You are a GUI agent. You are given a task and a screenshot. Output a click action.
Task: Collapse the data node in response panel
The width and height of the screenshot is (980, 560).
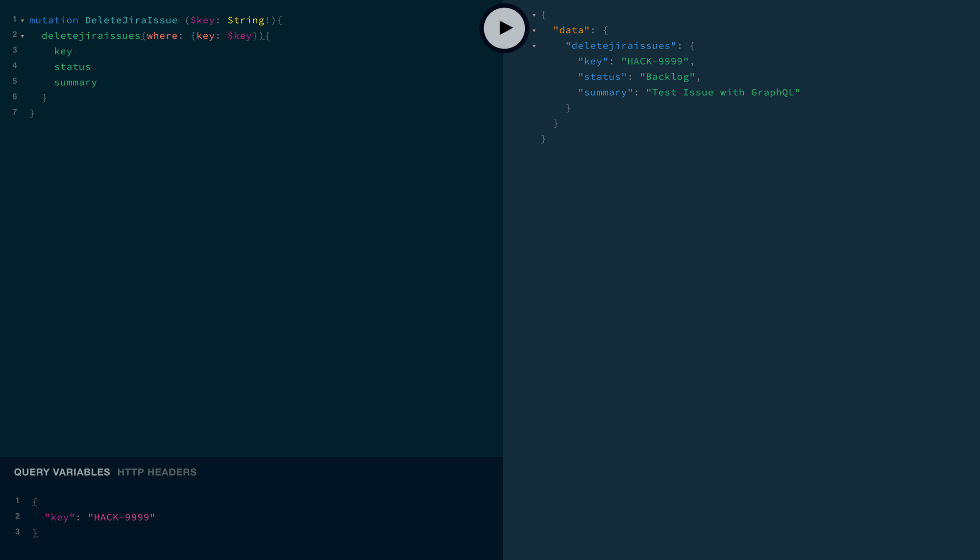[534, 29]
